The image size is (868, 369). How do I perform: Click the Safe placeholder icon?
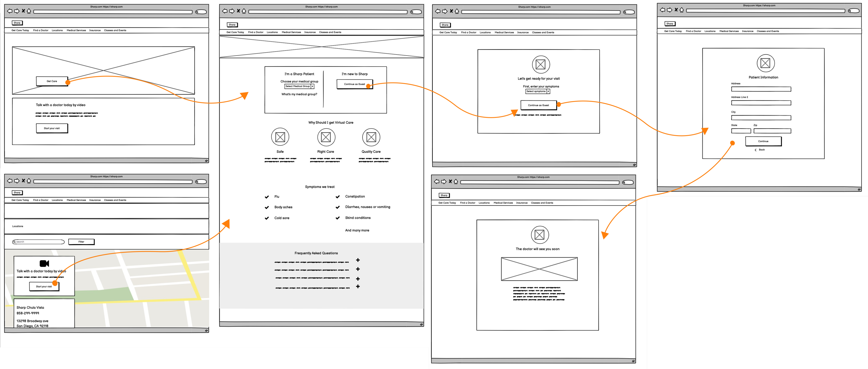tap(280, 137)
